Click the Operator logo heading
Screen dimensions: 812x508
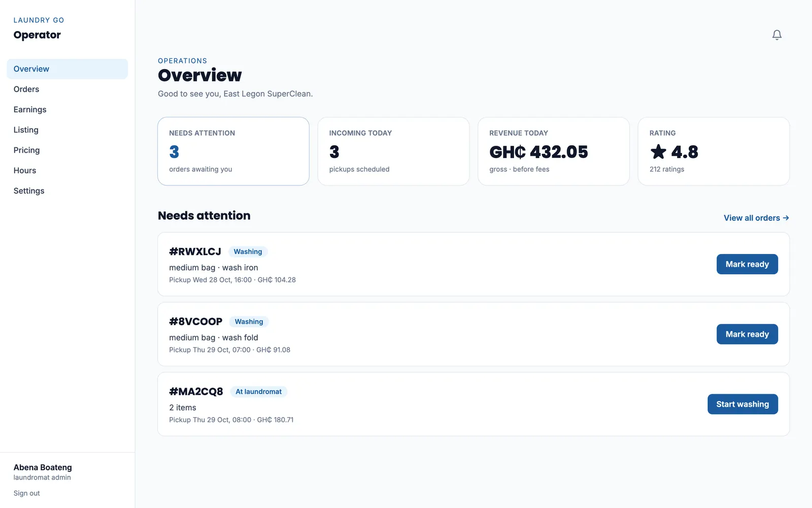tap(37, 35)
